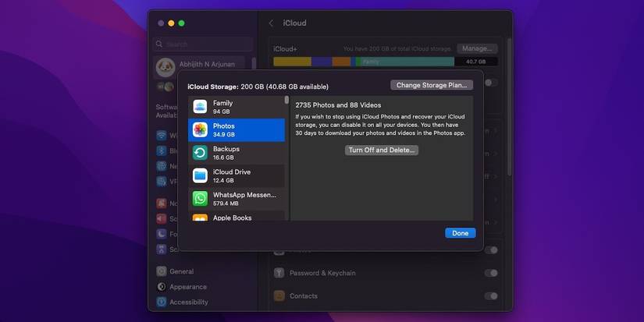Viewport: 644px width, 322px height.
Task: Toggle the Password & Keychain switch
Action: [x=491, y=273]
